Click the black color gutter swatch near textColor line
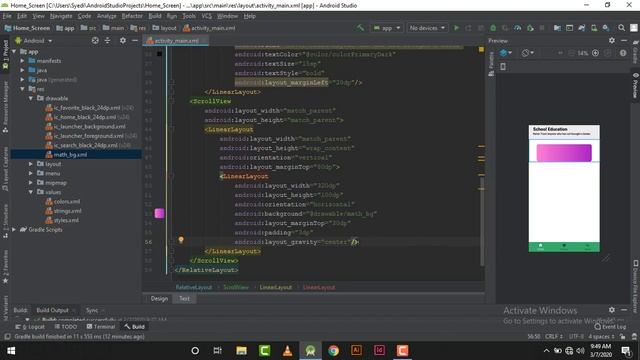Image resolution: width=640 pixels, height=360 pixels. (x=159, y=54)
